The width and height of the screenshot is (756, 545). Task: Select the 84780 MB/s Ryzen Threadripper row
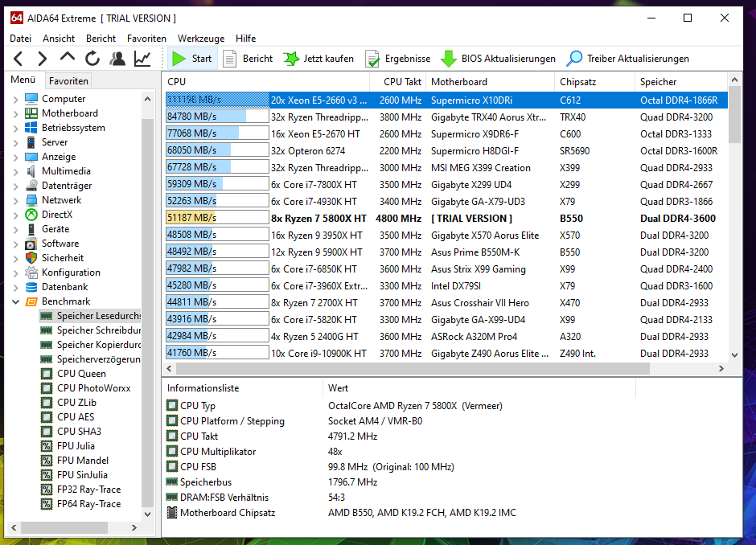point(446,117)
